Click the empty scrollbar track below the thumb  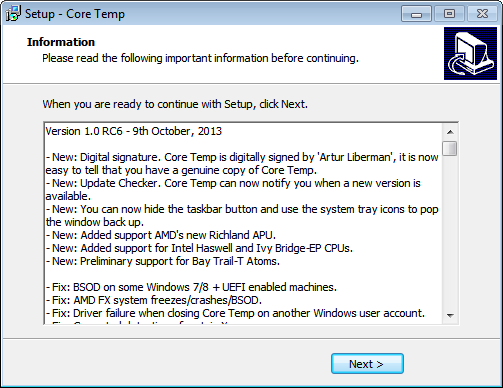450,231
